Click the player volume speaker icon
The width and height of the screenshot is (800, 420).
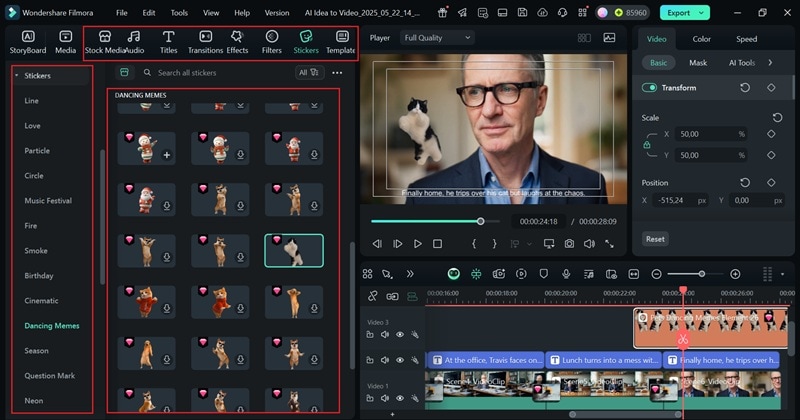coord(589,244)
